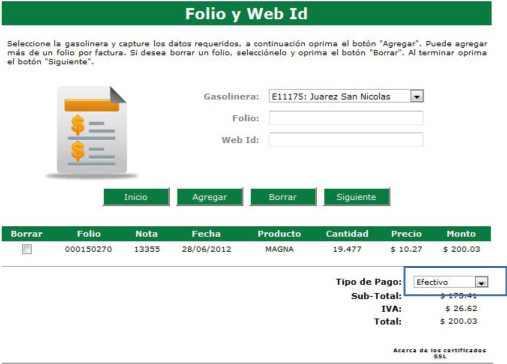Click the Borrar button
This screenshot has height=364, width=507.
click(x=283, y=197)
